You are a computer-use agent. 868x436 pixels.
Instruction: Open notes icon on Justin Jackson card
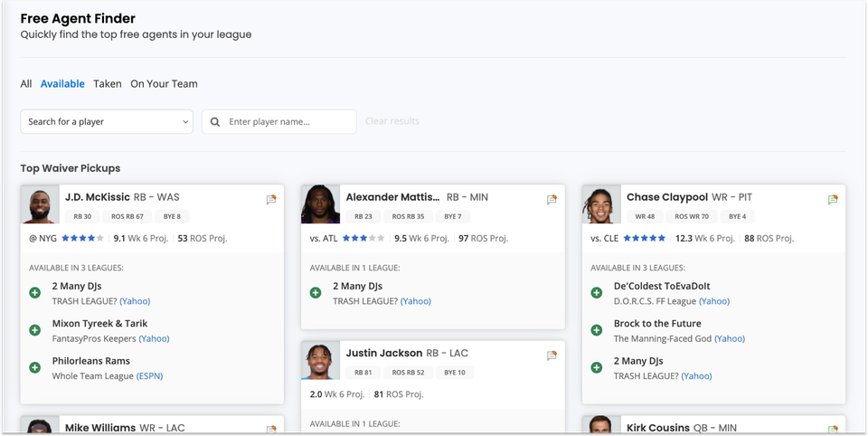(x=552, y=355)
